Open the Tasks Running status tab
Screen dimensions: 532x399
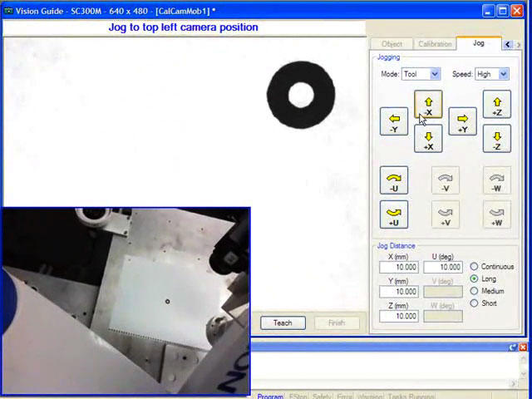[411, 396]
